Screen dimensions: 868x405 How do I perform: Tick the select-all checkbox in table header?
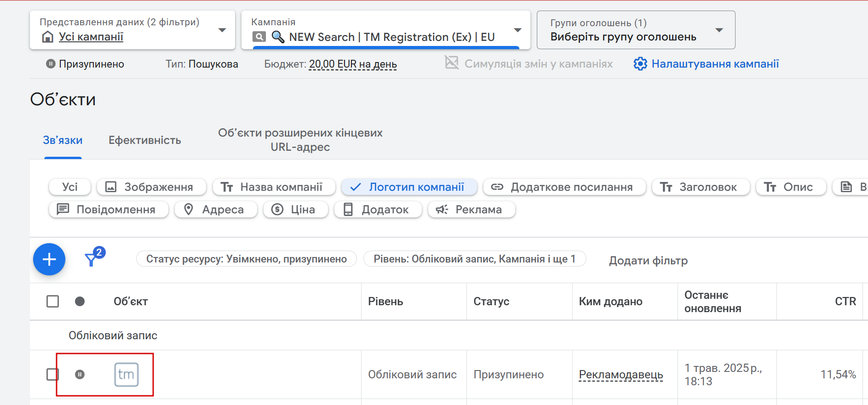point(53,302)
